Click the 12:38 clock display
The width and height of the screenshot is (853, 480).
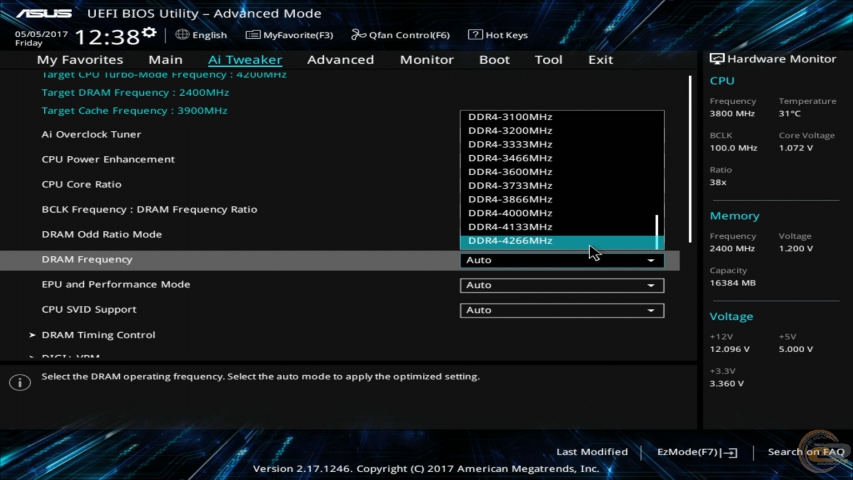click(107, 37)
